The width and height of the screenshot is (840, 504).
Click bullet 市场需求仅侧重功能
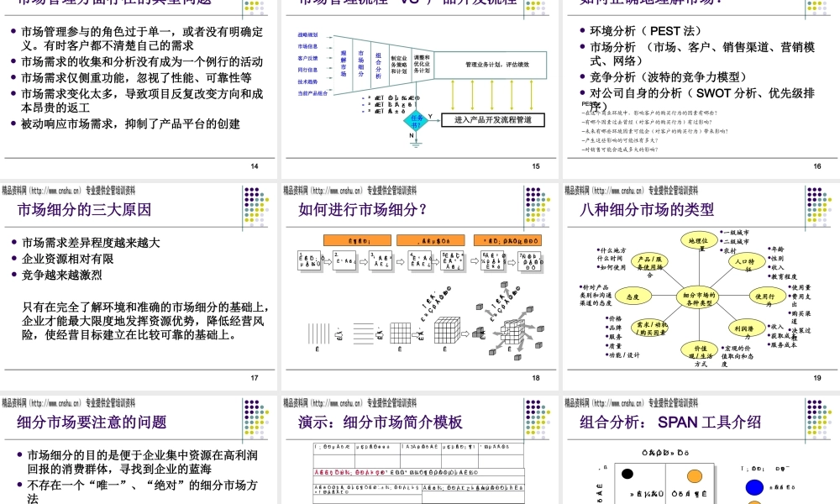tap(136, 77)
